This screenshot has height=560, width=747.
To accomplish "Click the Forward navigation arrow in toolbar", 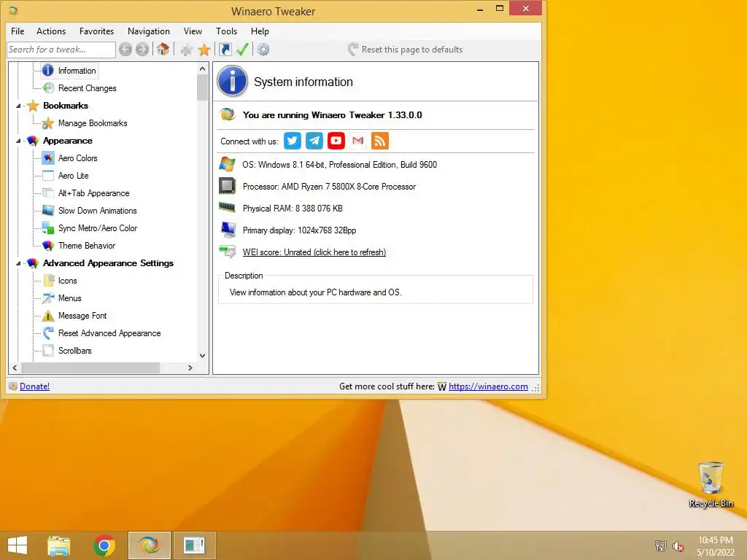I will (x=142, y=50).
